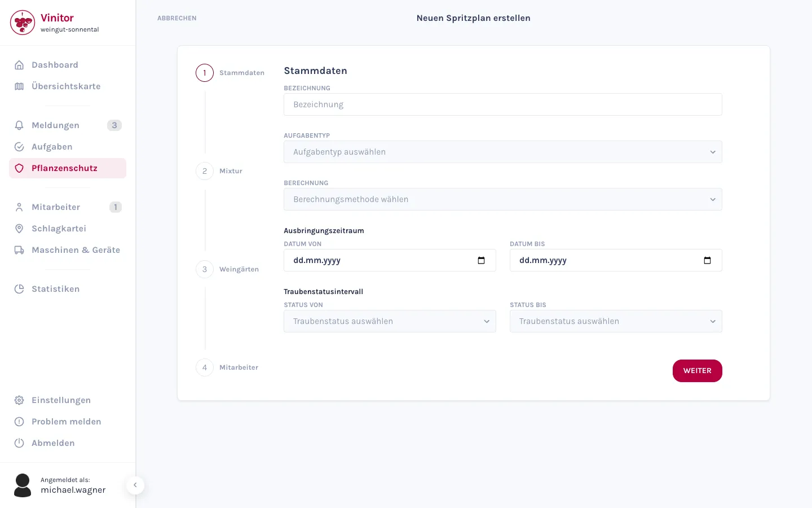Click the Weingärten step label
This screenshot has width=812, height=508.
239,269
